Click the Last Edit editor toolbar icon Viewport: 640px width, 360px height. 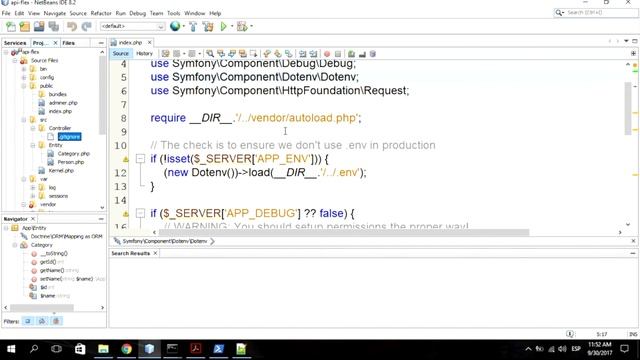(165, 53)
